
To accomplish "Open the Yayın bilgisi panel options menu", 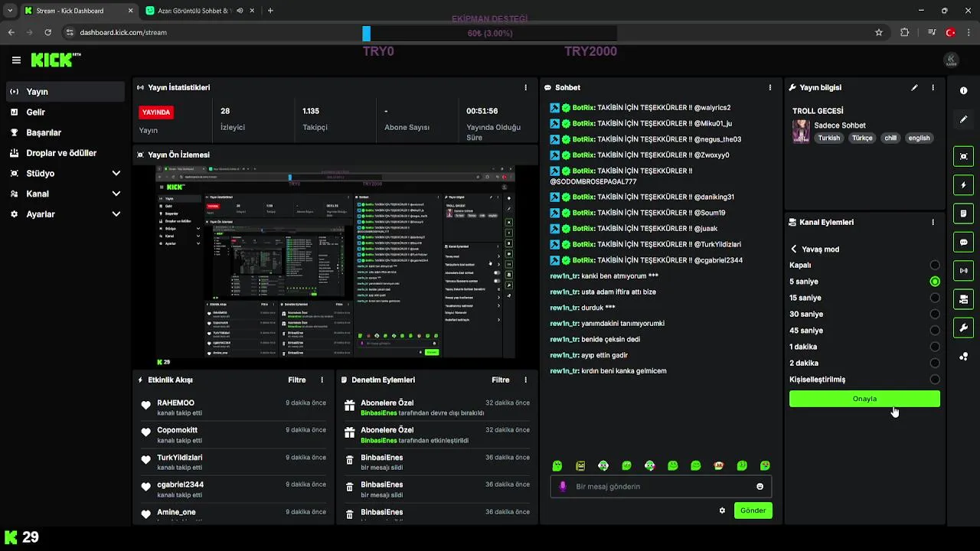I will [x=933, y=87].
